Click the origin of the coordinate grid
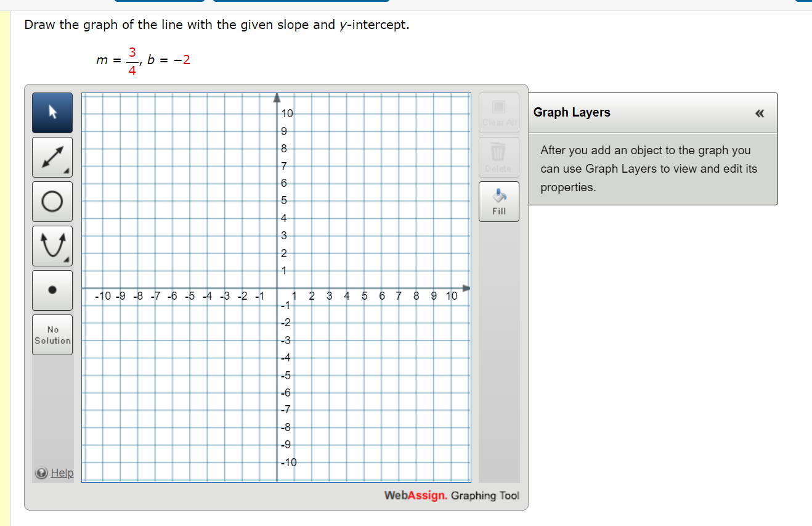The height and width of the screenshot is (526, 812). tap(276, 287)
